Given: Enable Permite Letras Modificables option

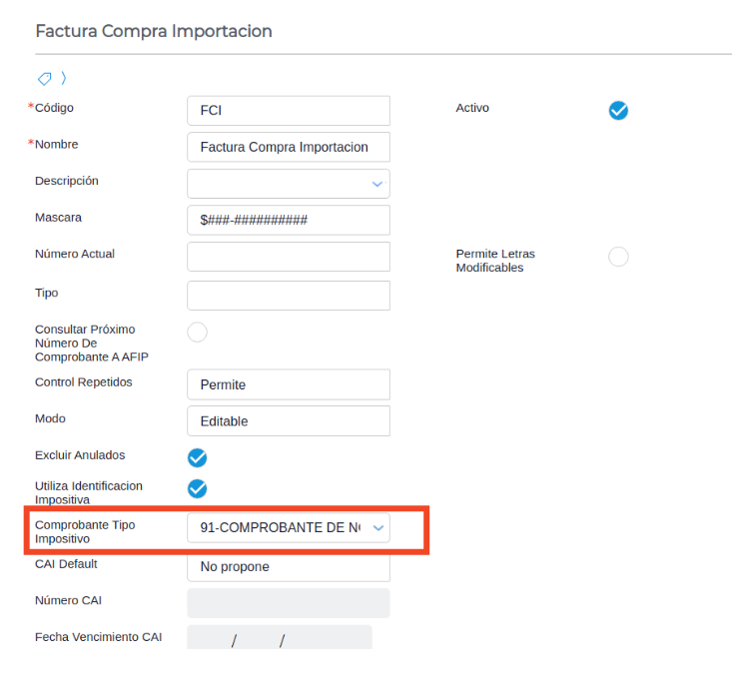Looking at the screenshot, I should click(x=618, y=257).
